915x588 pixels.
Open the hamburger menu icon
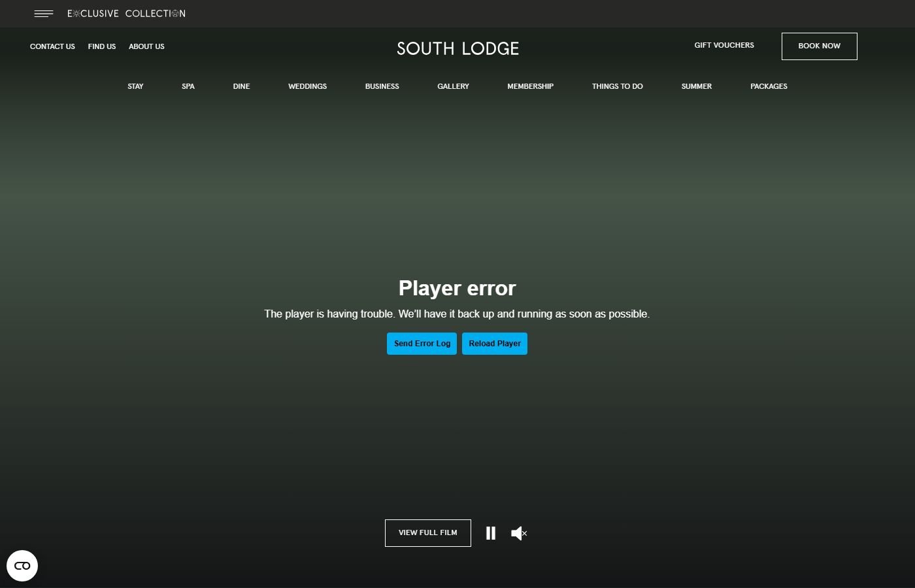(x=44, y=14)
